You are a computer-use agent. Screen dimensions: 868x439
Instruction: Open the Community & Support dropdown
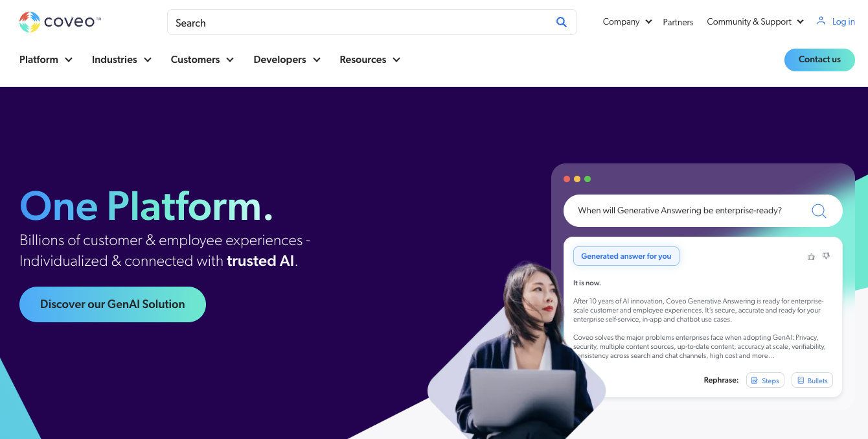tap(755, 21)
